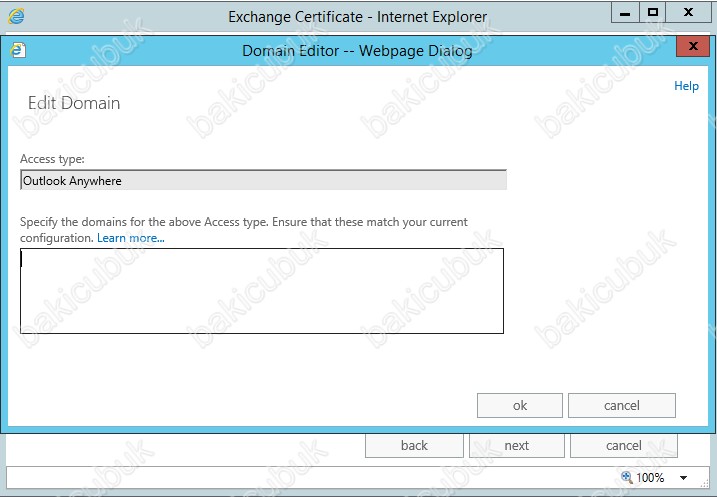Viewport: 717px width, 497px height.
Task: Click the zoom magnifier icon
Action: click(626, 477)
